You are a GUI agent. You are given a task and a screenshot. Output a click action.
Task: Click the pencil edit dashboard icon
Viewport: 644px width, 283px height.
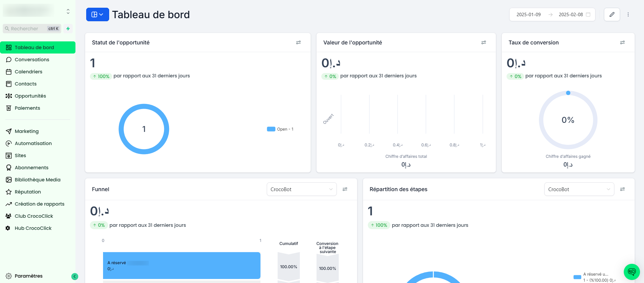click(612, 14)
